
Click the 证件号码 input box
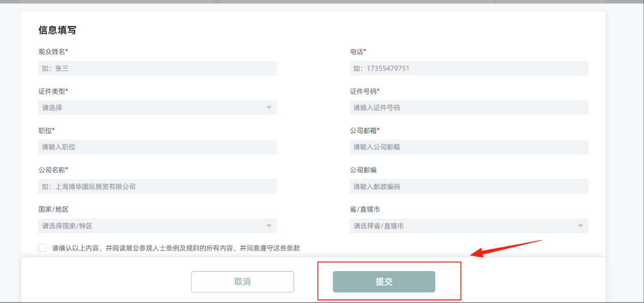click(468, 108)
